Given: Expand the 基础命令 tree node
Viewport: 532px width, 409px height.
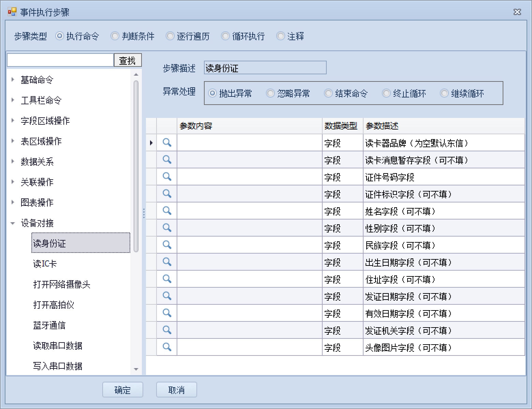Looking at the screenshot, I should pyautogui.click(x=13, y=80).
